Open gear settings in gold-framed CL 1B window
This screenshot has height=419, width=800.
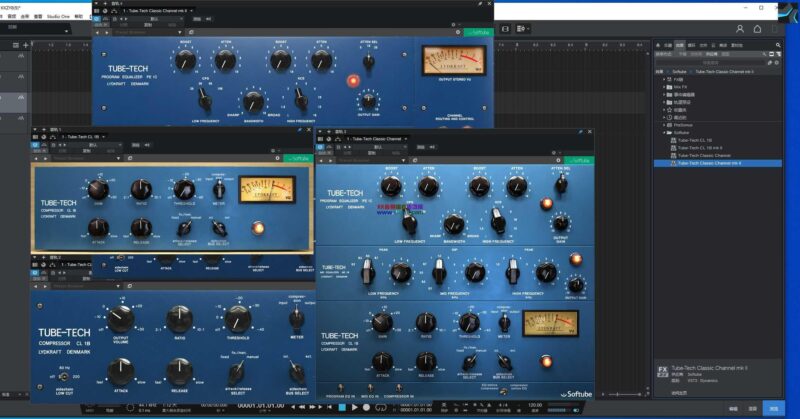(278, 158)
